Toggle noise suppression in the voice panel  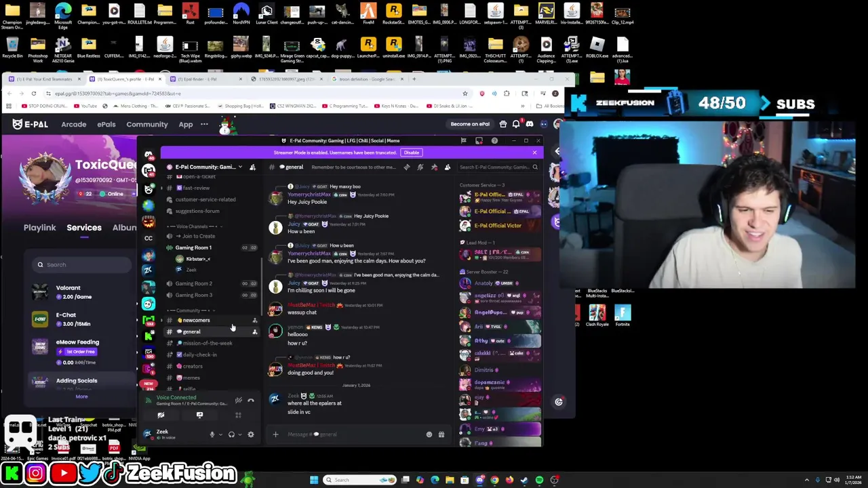238,401
